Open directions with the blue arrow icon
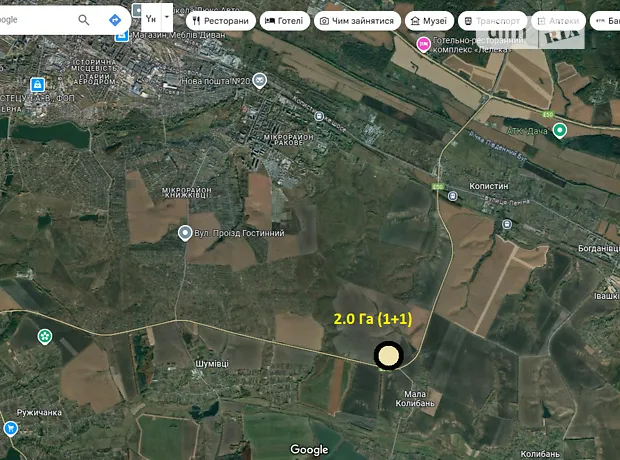The height and width of the screenshot is (460, 620). coord(115,20)
